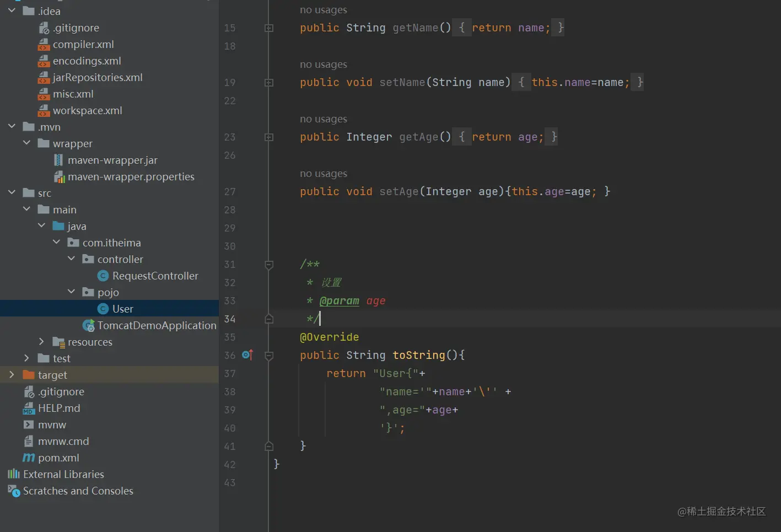781x532 pixels.
Task: Collapse the pojo package chevron
Action: click(71, 292)
